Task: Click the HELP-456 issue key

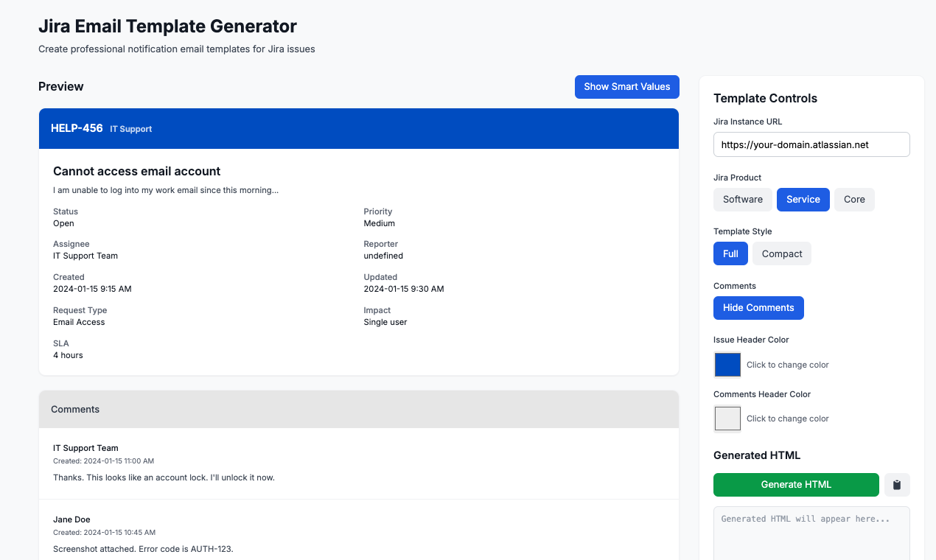Action: click(x=77, y=128)
